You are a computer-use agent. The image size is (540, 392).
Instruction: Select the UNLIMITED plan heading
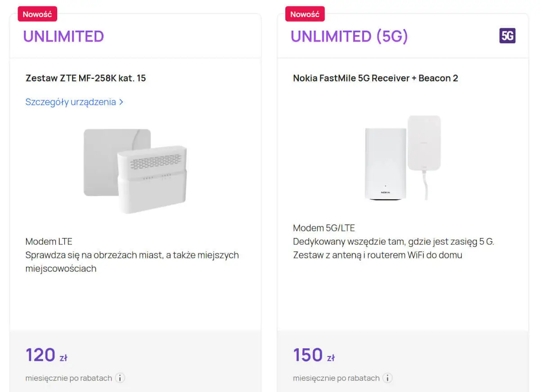point(63,36)
